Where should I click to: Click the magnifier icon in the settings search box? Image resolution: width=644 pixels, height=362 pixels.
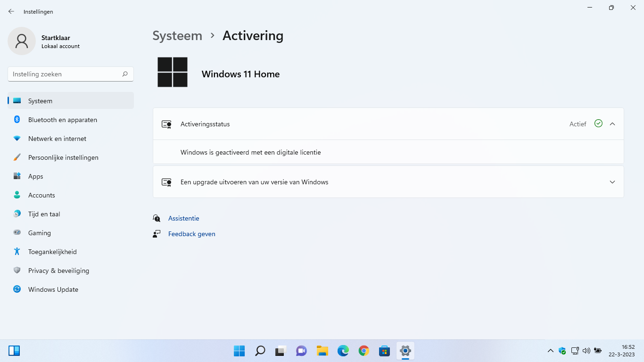click(125, 74)
